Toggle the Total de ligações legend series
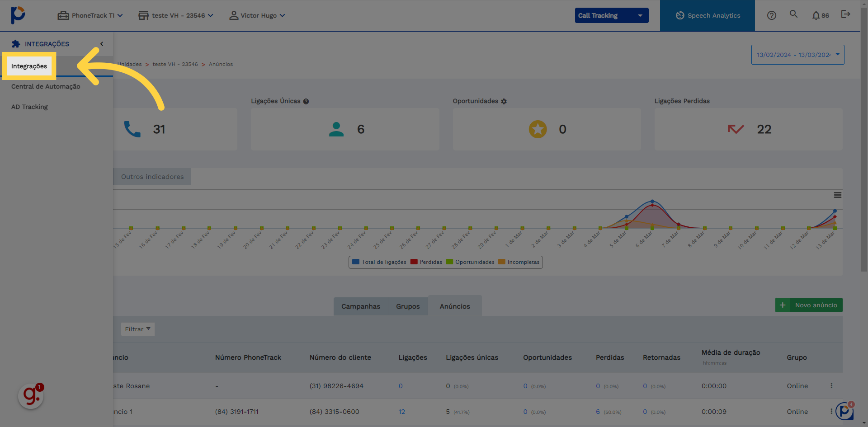This screenshot has height=427, width=868. [379, 262]
